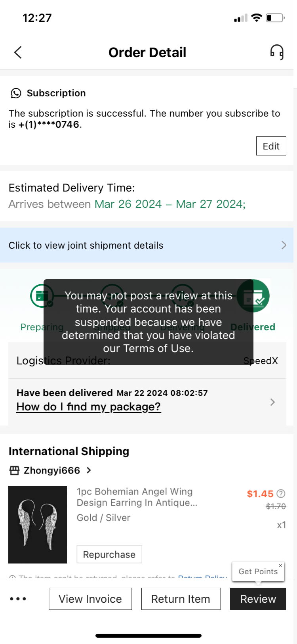The width and height of the screenshot is (297, 644).
Task: Click the Preparing status icon
Action: [42, 296]
